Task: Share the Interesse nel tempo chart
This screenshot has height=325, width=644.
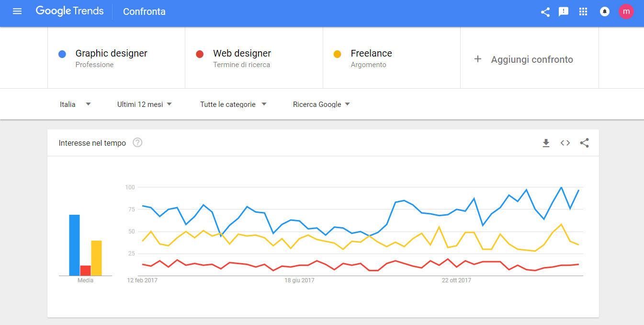Action: (584, 143)
